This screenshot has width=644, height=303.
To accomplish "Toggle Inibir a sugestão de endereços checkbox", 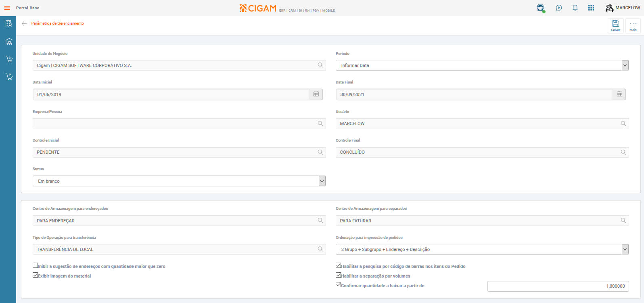I will coord(35,265).
